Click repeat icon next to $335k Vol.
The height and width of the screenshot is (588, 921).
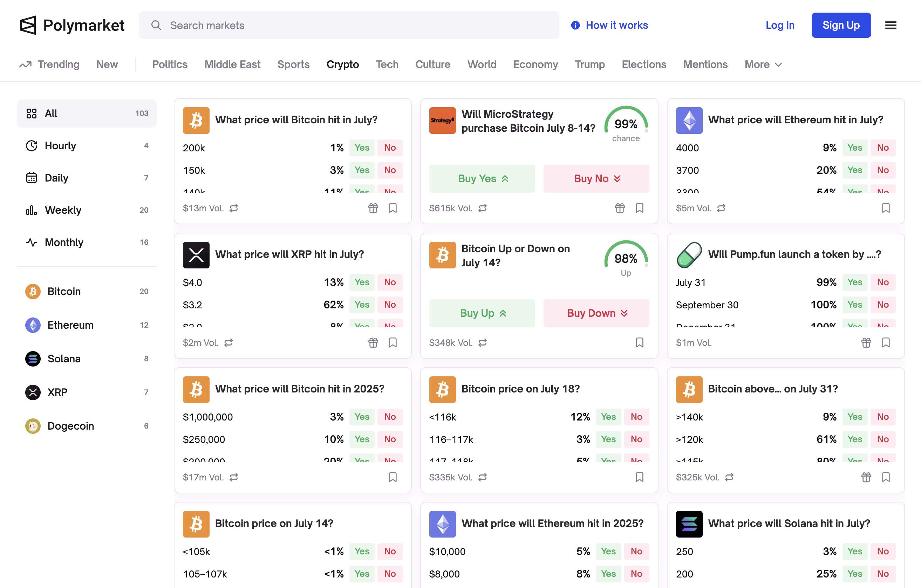pyautogui.click(x=483, y=477)
